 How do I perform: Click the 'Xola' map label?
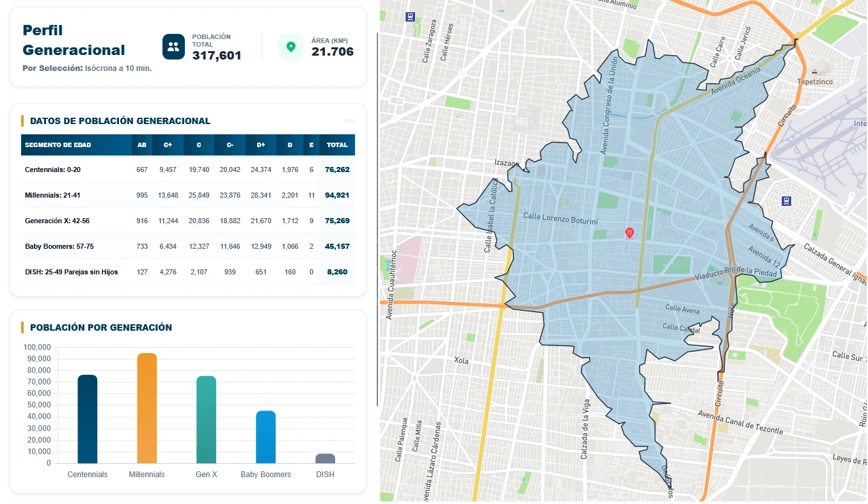coord(461,361)
